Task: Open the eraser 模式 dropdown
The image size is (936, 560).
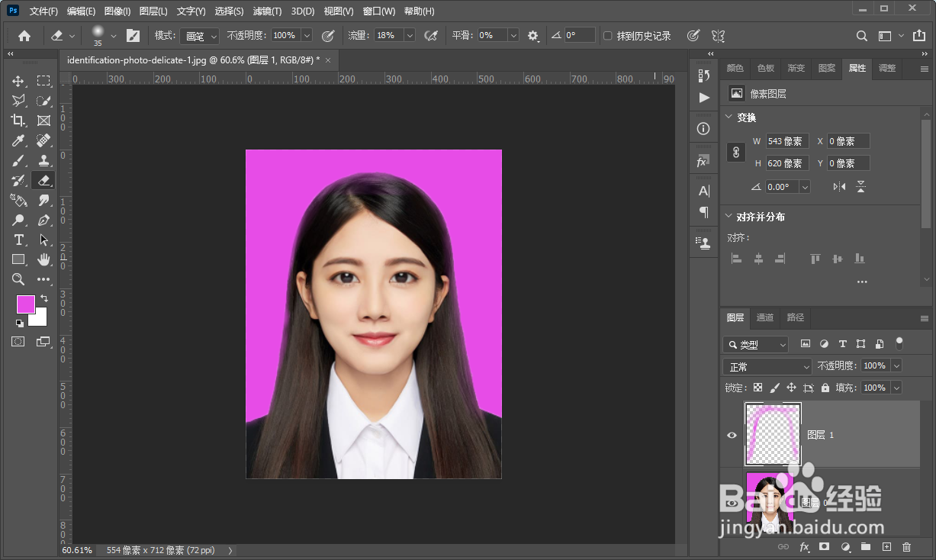Action: pyautogui.click(x=200, y=36)
